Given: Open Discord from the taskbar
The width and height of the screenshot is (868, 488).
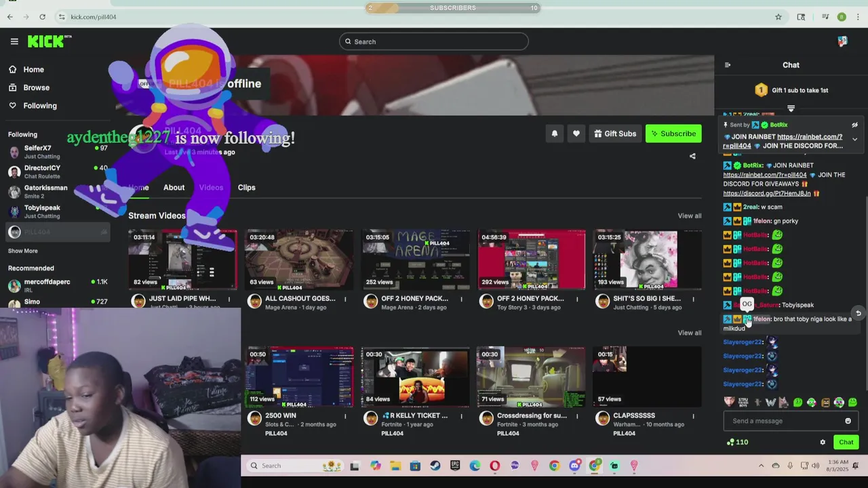Looking at the screenshot, I should [574, 466].
